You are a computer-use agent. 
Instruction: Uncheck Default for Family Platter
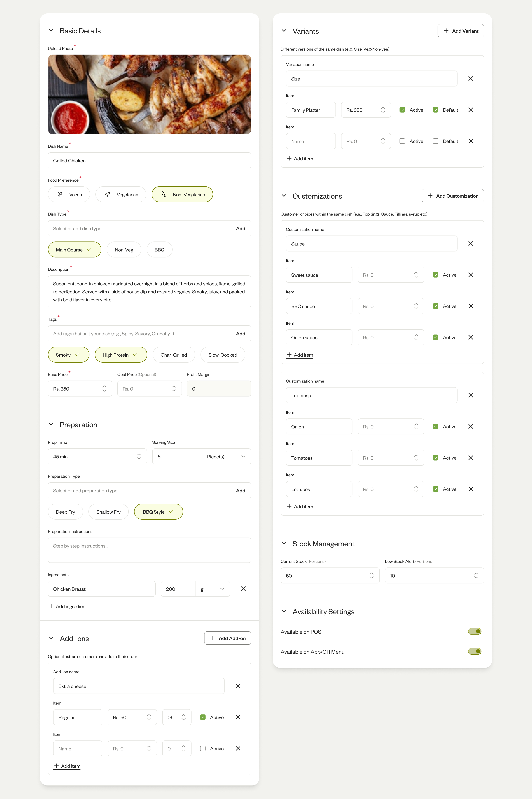[436, 110]
